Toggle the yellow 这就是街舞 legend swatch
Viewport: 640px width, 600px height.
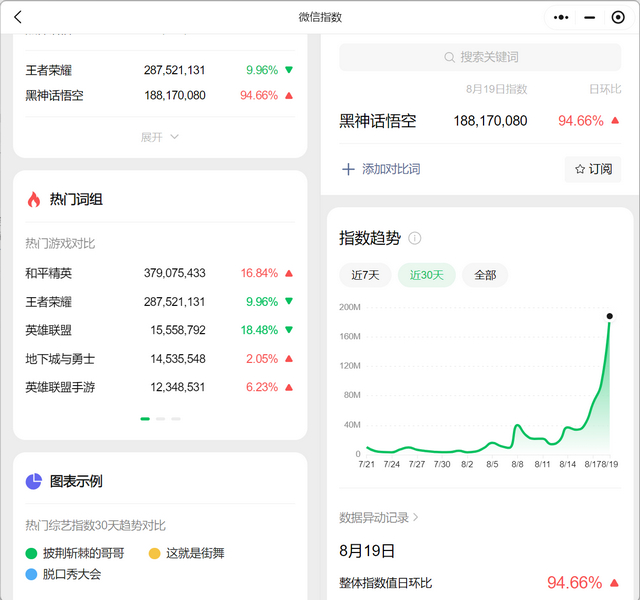[154, 553]
